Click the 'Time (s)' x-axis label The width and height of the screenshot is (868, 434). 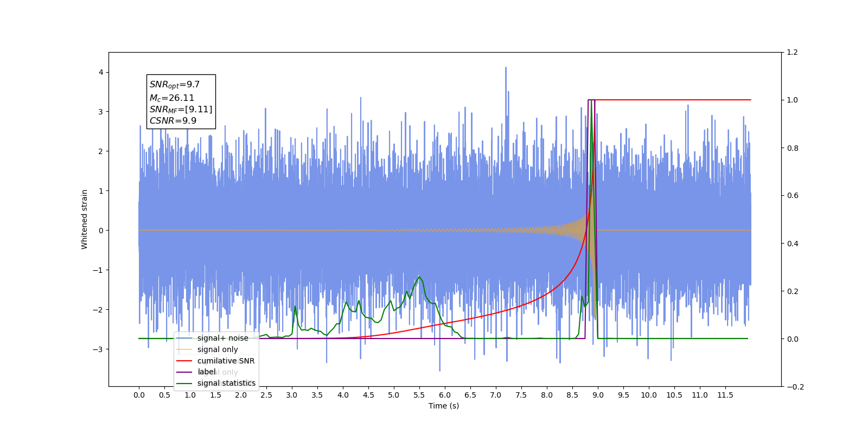[x=444, y=406]
